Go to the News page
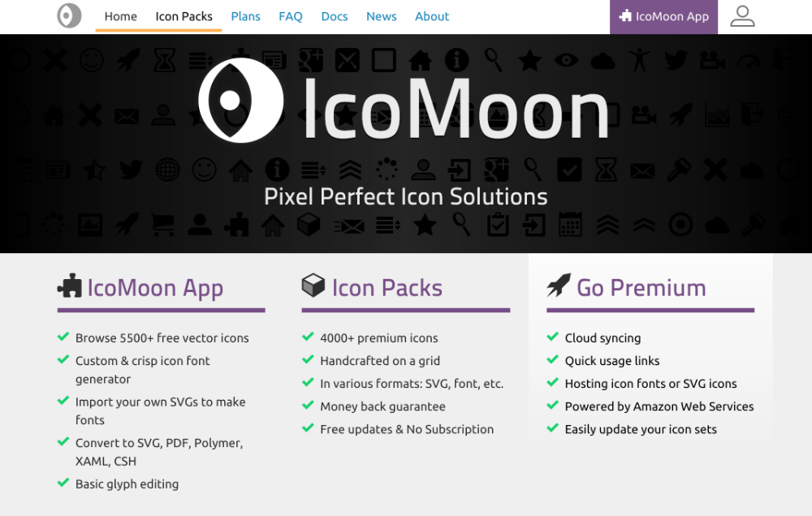The image size is (812, 516). (x=382, y=15)
